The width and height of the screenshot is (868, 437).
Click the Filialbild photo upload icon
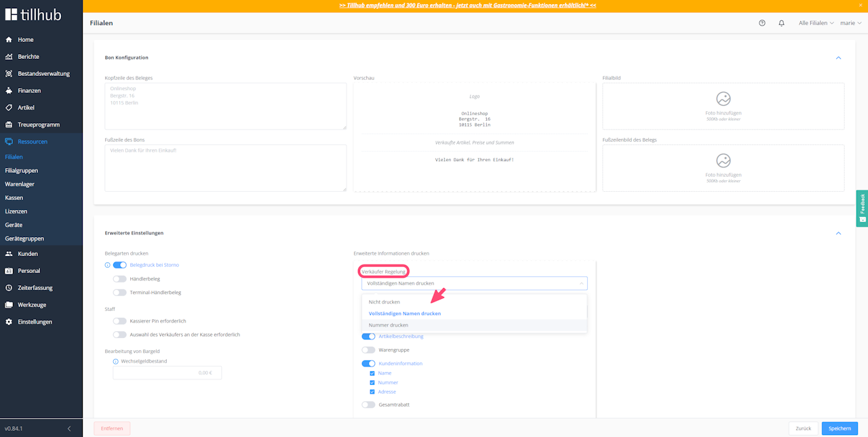click(724, 98)
